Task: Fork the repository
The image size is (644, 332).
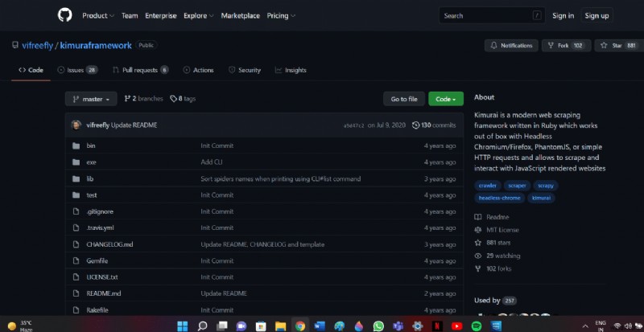Action: pyautogui.click(x=567, y=46)
